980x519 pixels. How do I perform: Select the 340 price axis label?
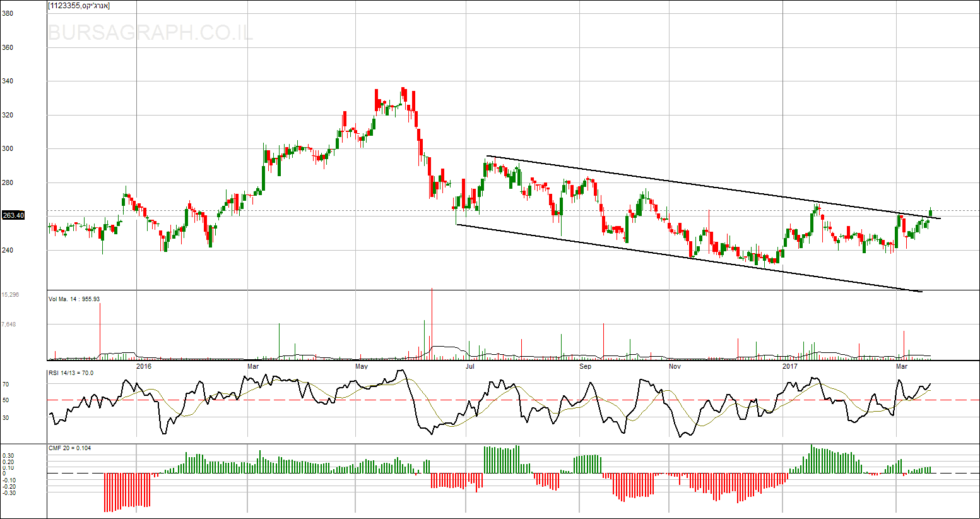[8, 81]
